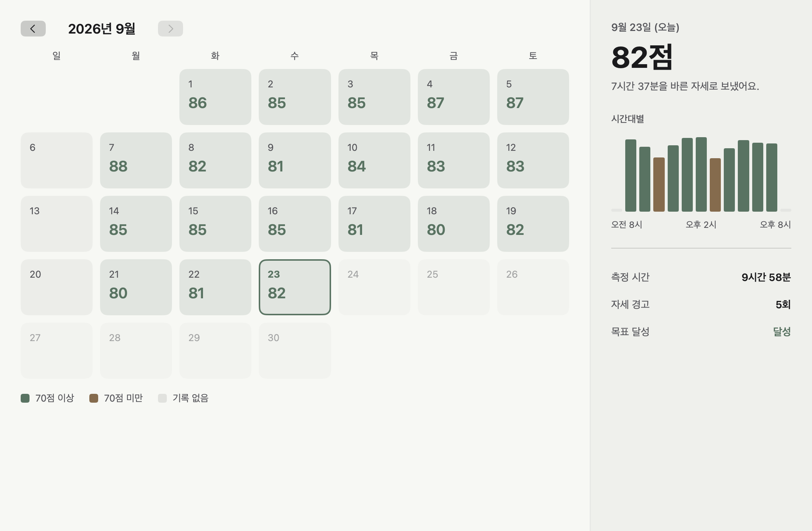Click the '82점' score heading

[x=642, y=57]
